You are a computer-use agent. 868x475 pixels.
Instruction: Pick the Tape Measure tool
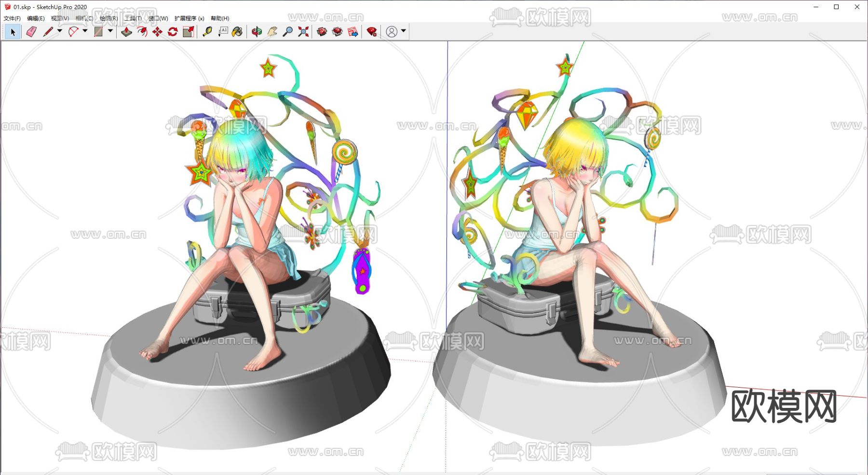(x=207, y=32)
